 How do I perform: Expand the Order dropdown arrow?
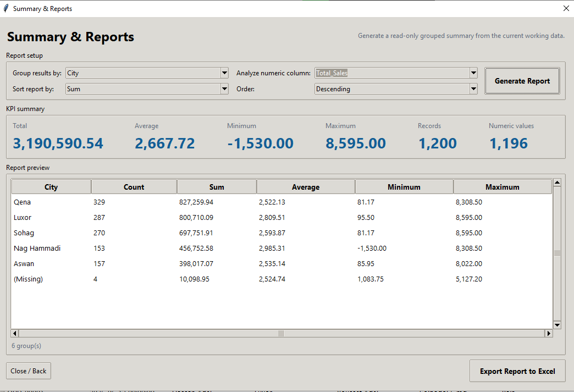click(473, 89)
